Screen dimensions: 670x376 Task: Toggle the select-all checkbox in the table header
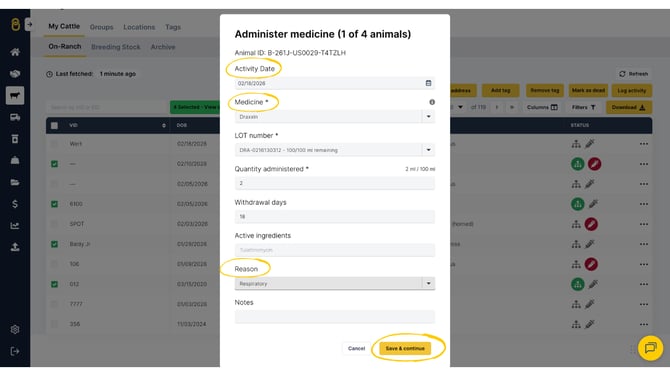coord(54,126)
